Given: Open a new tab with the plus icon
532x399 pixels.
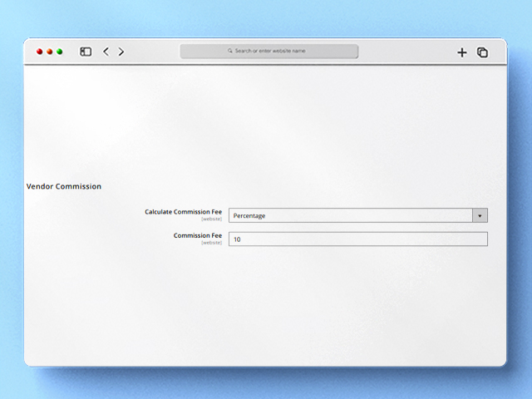Looking at the screenshot, I should click(462, 52).
